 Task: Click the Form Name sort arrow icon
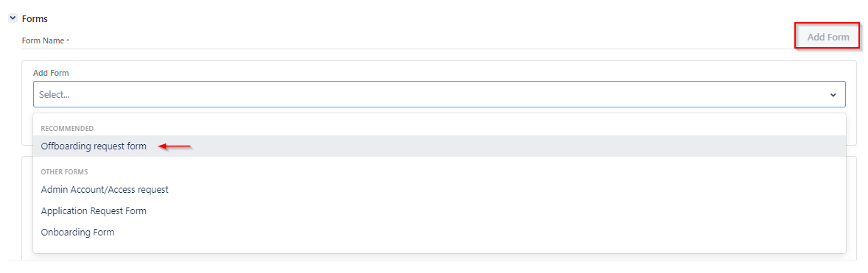67,41
